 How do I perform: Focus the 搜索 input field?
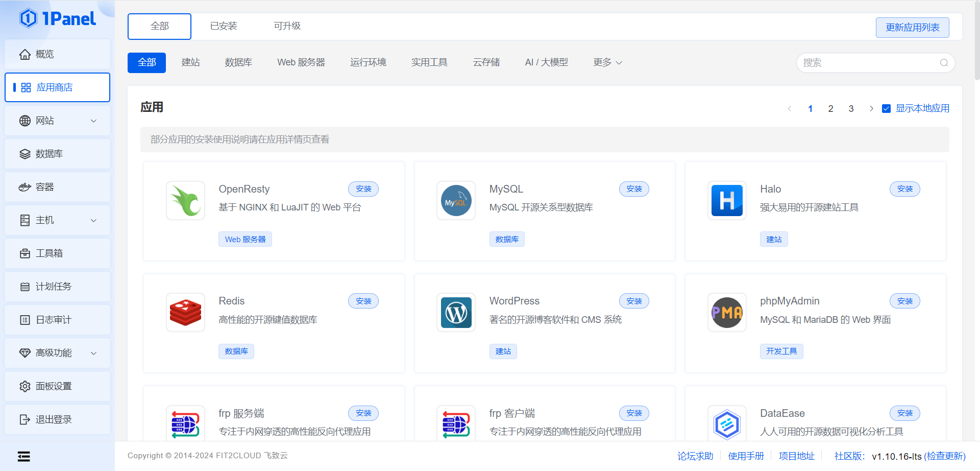[868, 63]
